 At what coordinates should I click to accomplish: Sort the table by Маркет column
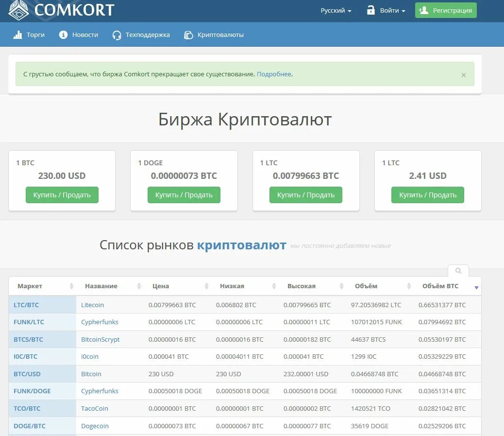tap(42, 286)
